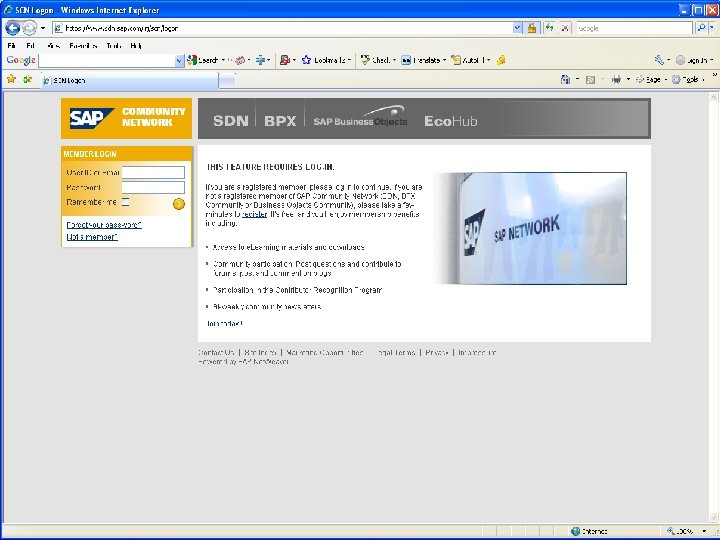720x540 pixels.
Task: Click the User ID or Email field
Action: (x=153, y=173)
